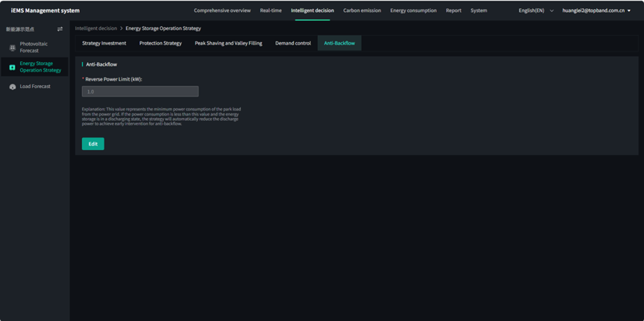Open the Comprehensive overview menu

(x=222, y=10)
